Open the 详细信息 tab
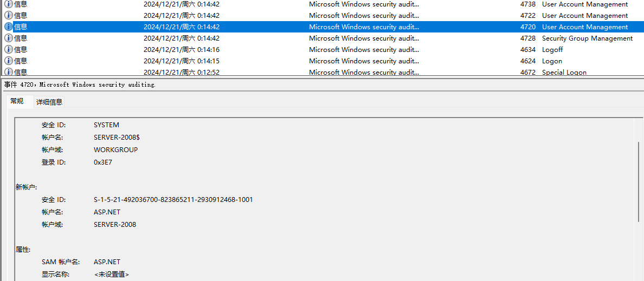The image size is (644, 281). pos(49,102)
